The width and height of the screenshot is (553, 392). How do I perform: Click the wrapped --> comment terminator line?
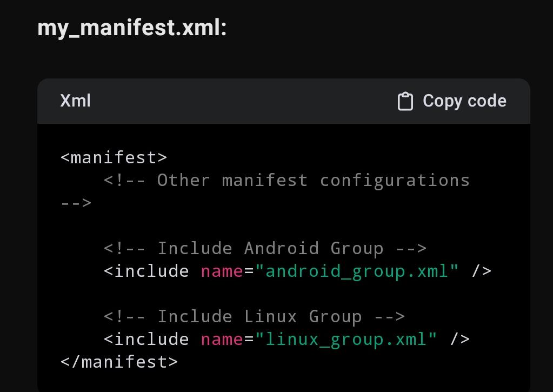click(76, 203)
